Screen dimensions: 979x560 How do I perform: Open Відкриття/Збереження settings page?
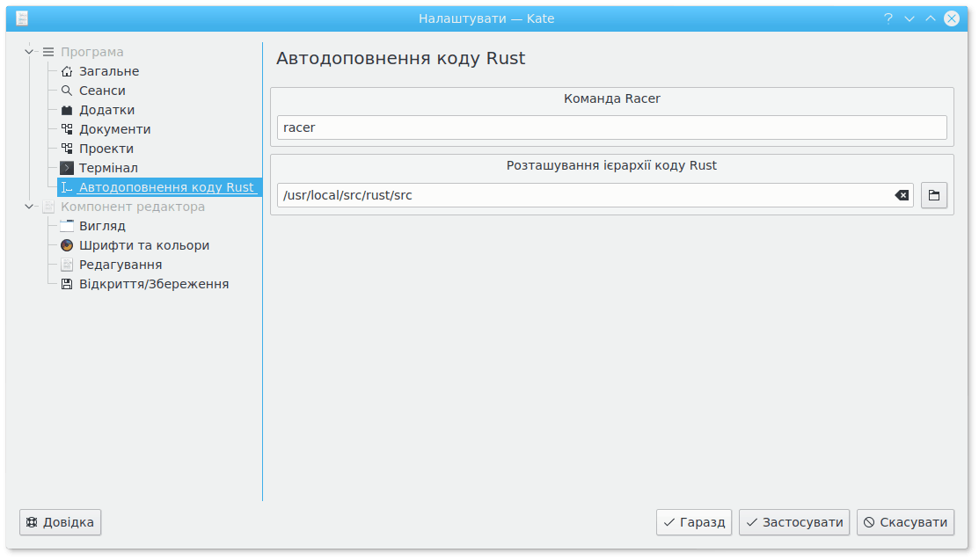(153, 284)
